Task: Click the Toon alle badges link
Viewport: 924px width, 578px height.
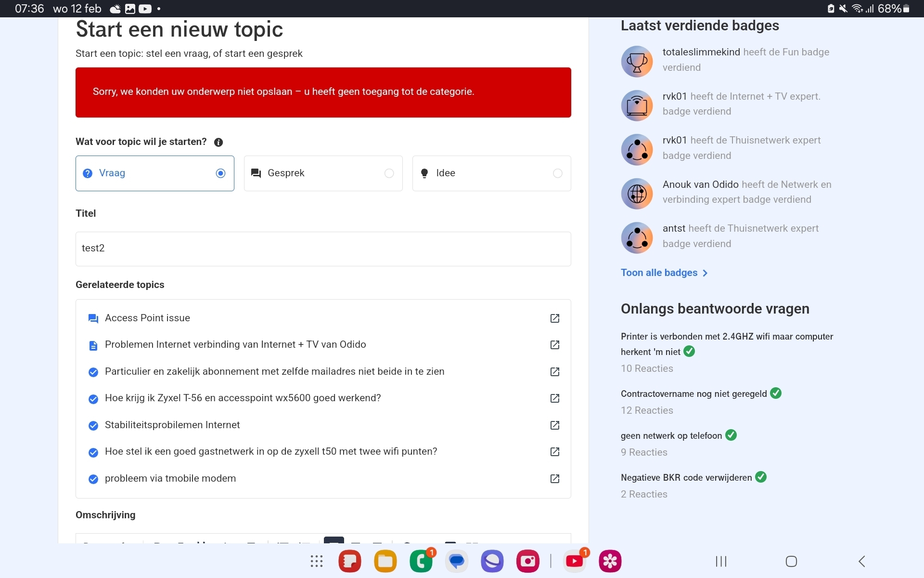Action: [659, 273]
